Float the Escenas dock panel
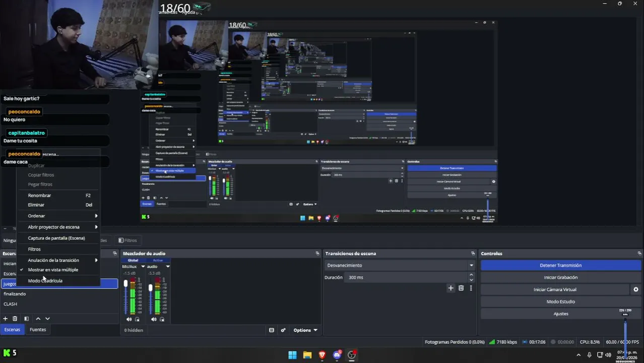The image size is (644, 363). 115,254
